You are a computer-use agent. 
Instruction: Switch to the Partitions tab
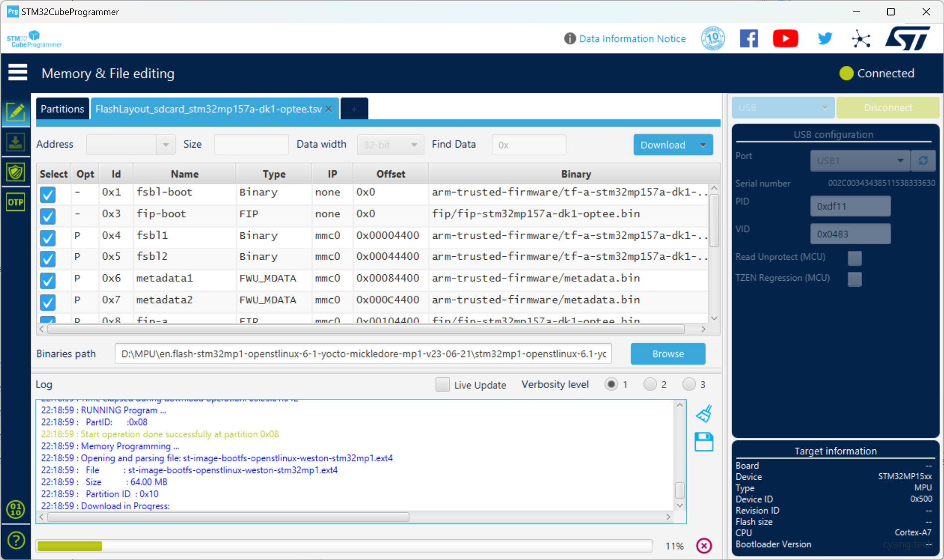[x=62, y=109]
